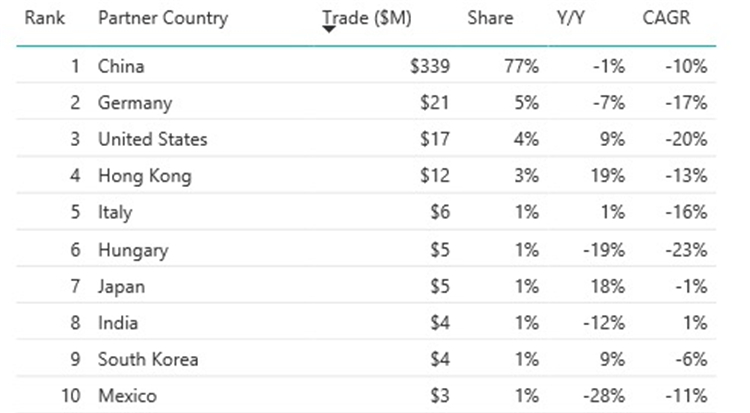Click China's 77% share value

click(x=521, y=66)
